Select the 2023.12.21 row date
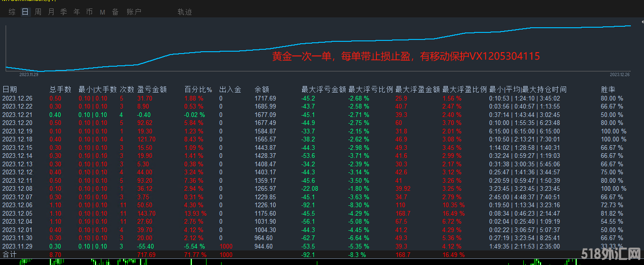Image resolution: width=644 pixels, height=265 pixels. click(x=17, y=115)
